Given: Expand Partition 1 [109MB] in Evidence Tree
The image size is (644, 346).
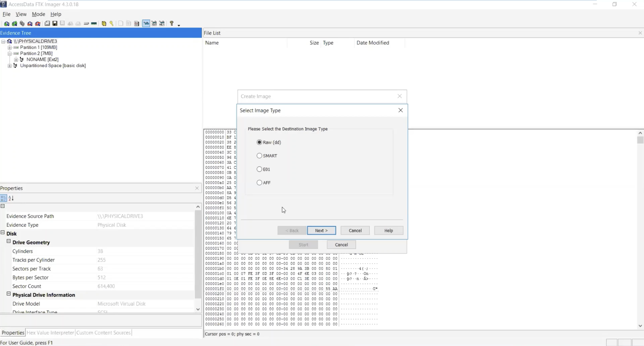Looking at the screenshot, I should (9, 47).
